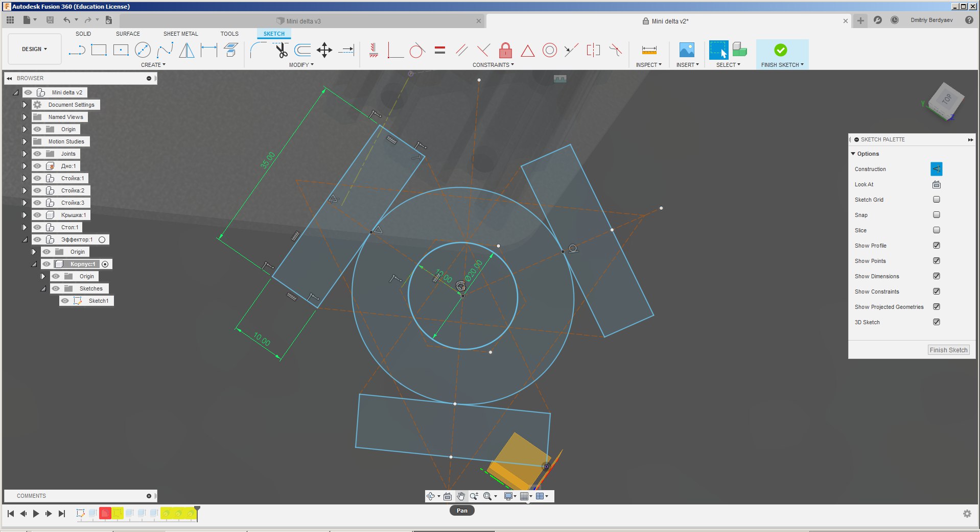Viewport: 980px width, 532px height.
Task: Click the green Finish Sketch checkmark
Action: click(780, 50)
